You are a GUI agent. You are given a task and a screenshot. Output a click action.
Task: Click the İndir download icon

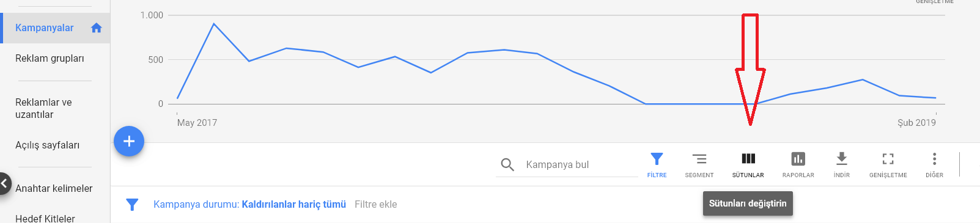[x=842, y=159]
